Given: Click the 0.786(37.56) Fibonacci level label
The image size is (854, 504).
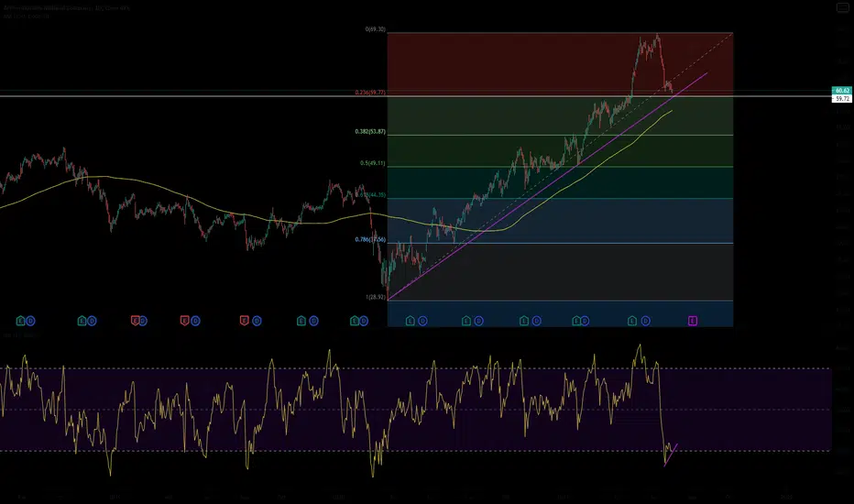Looking at the screenshot, I should coord(370,240).
